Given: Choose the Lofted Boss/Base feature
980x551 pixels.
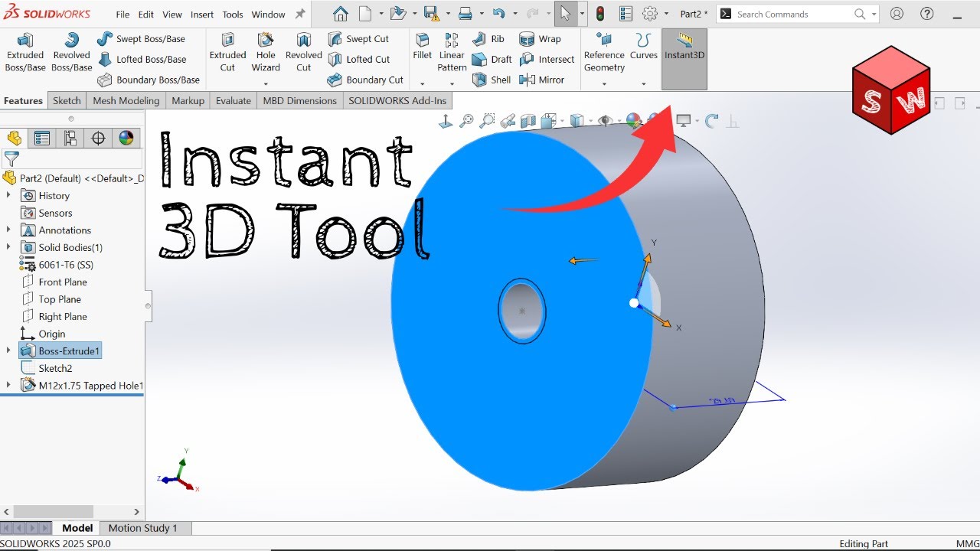Looking at the screenshot, I should pos(142,60).
